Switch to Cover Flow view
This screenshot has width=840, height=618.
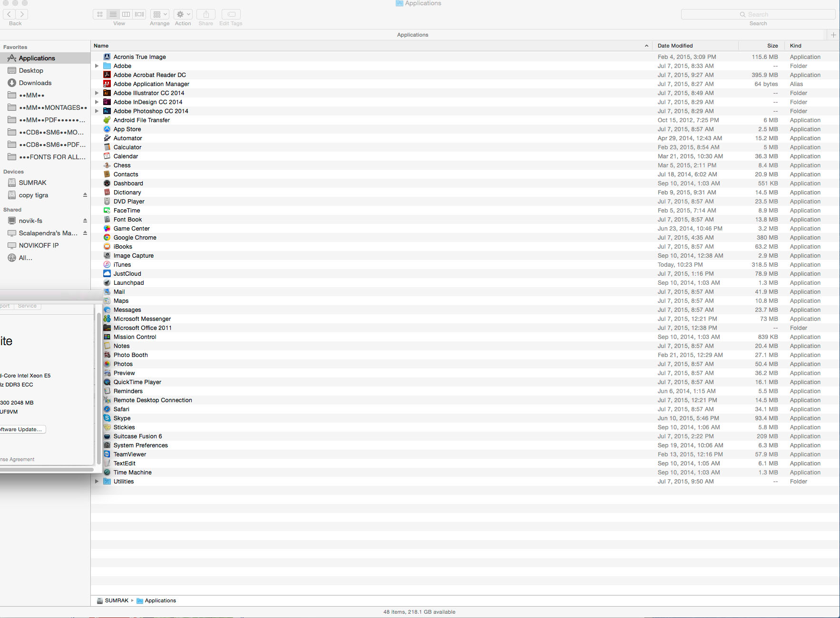[x=139, y=14]
